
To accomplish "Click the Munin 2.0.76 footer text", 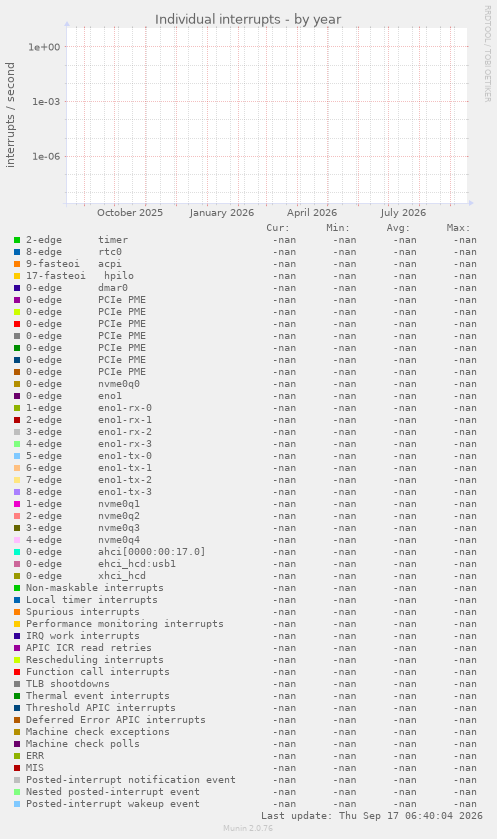I will click(248, 828).
